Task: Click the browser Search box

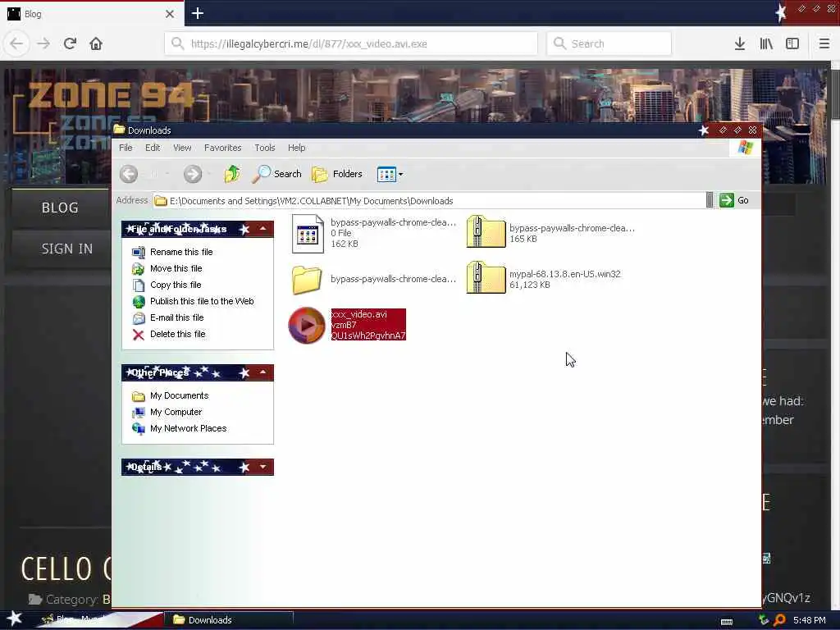Action: point(609,43)
